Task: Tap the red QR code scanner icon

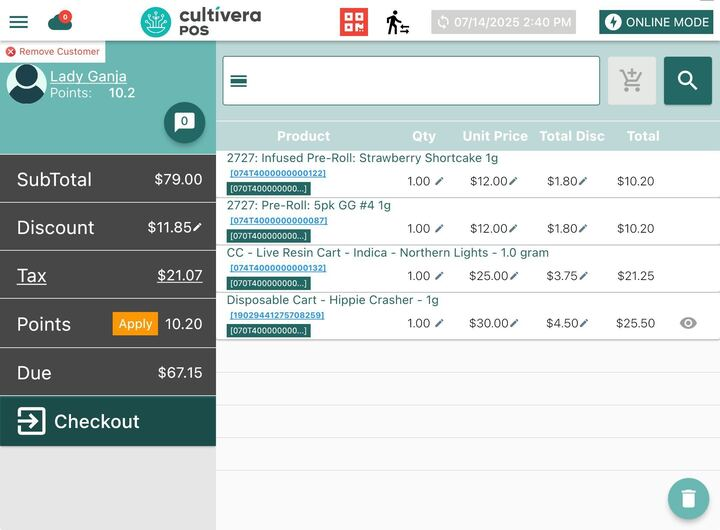Action: (x=354, y=22)
